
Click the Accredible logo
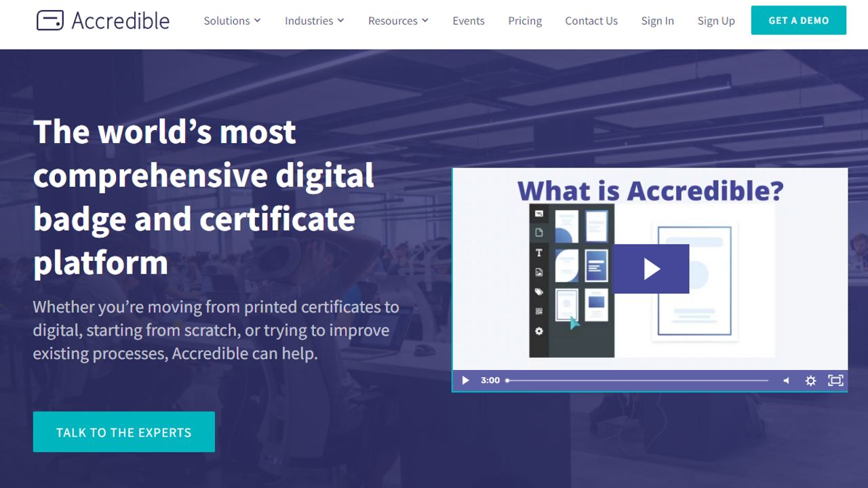[103, 20]
